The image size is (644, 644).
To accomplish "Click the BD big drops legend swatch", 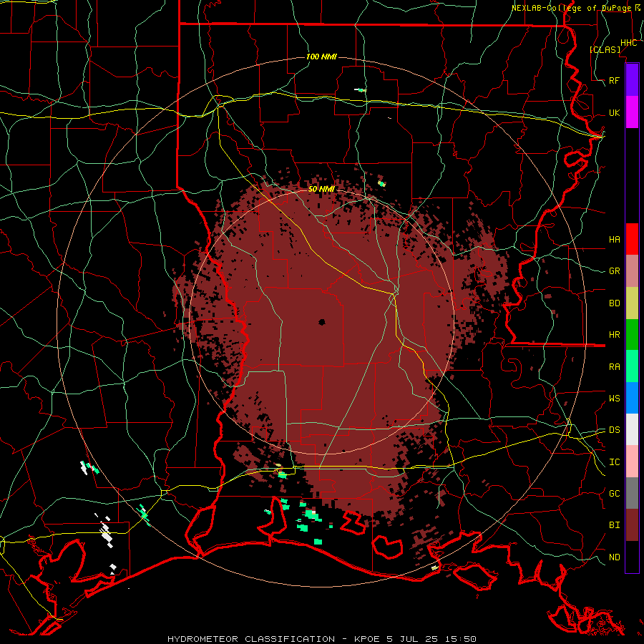I will coord(632,303).
